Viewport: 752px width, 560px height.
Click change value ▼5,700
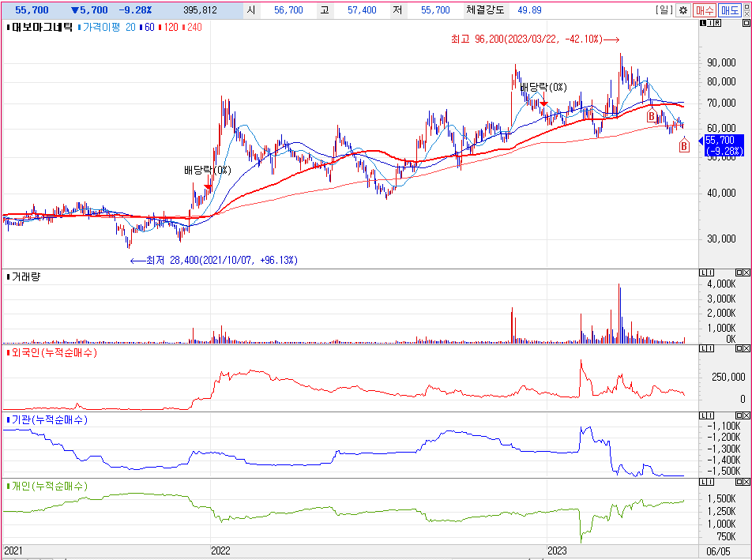click(89, 10)
